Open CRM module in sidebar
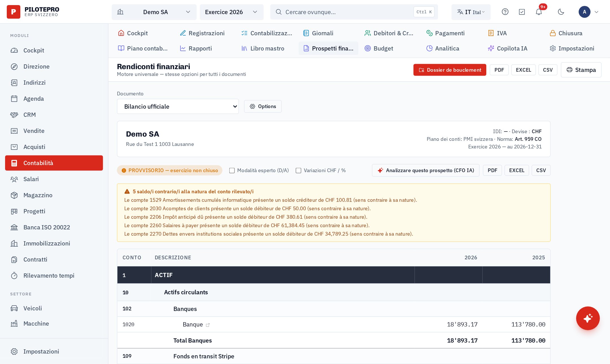 click(x=54, y=115)
